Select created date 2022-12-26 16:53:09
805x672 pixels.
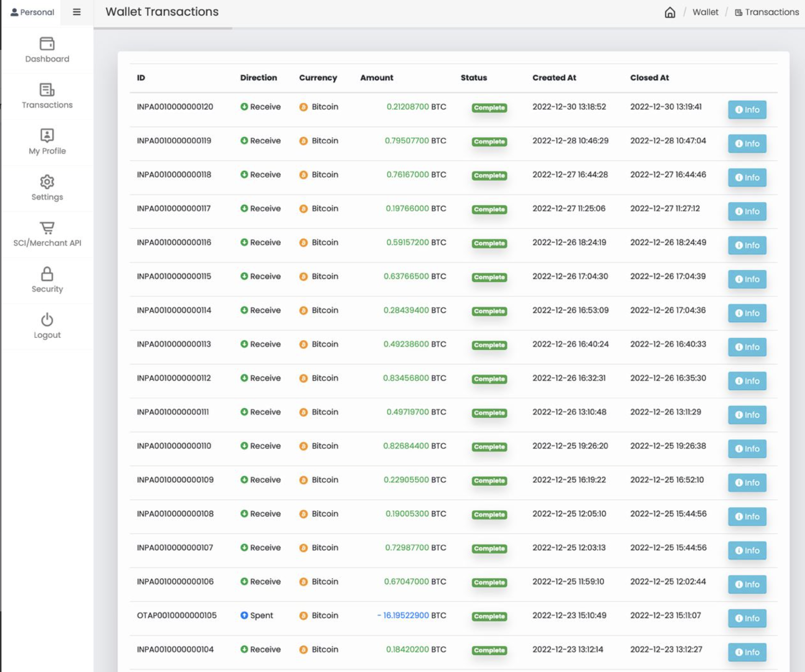(x=570, y=310)
